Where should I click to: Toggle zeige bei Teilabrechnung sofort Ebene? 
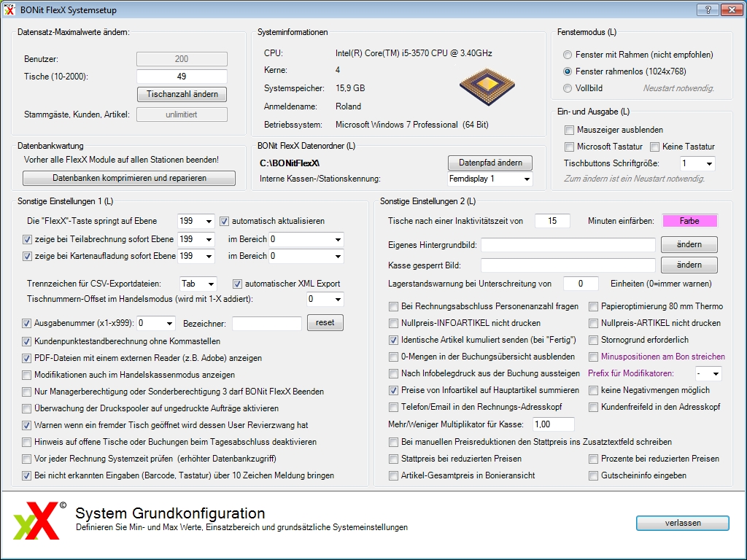[27, 239]
